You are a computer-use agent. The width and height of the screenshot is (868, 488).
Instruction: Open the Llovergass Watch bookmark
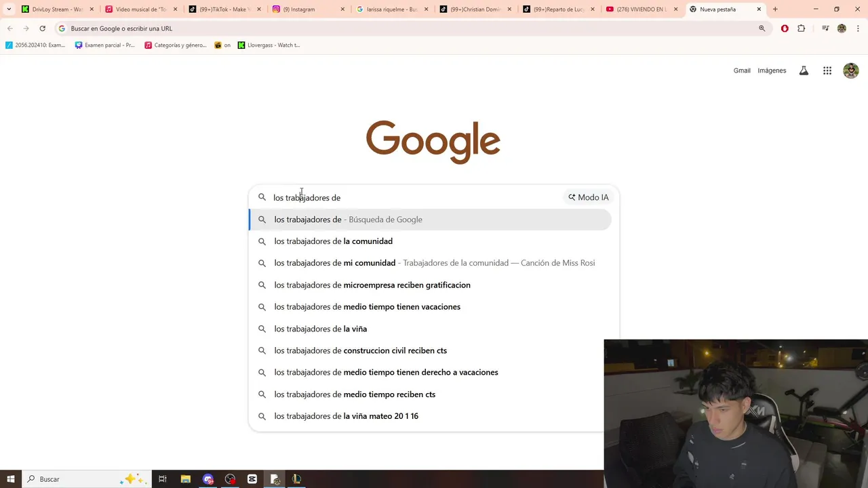[269, 45]
